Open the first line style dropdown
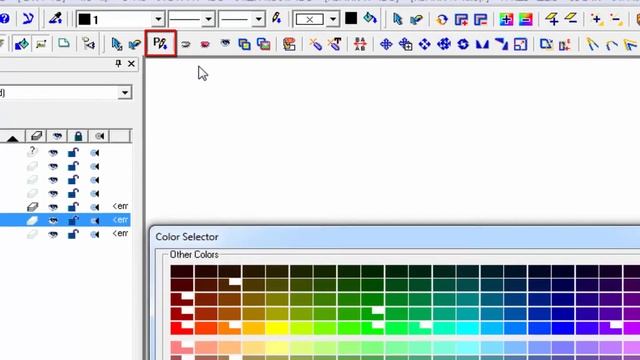640x360 pixels. [x=208, y=19]
